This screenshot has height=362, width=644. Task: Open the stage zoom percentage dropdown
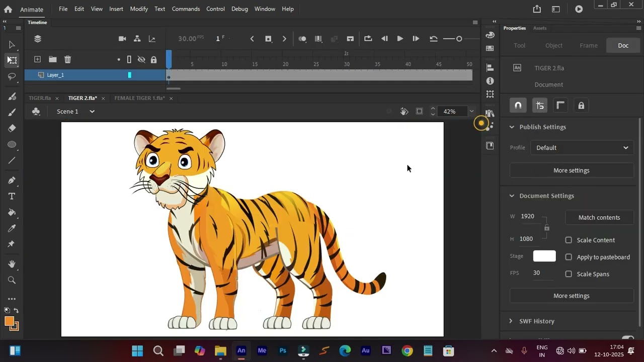[471, 112]
